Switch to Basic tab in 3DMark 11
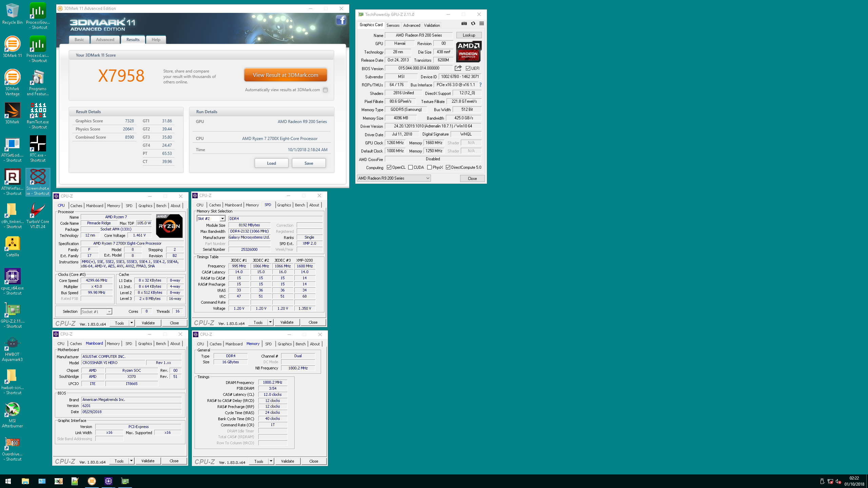The height and width of the screenshot is (488, 868). pos(79,40)
